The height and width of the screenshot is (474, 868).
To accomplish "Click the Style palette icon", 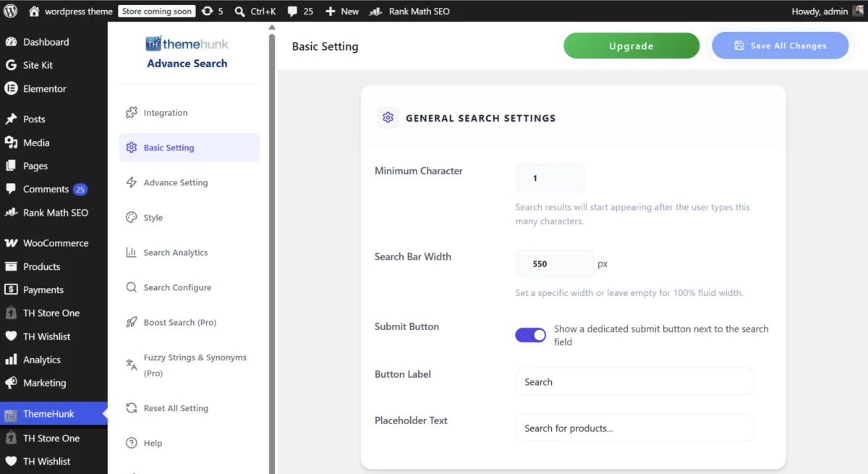I will point(131,217).
